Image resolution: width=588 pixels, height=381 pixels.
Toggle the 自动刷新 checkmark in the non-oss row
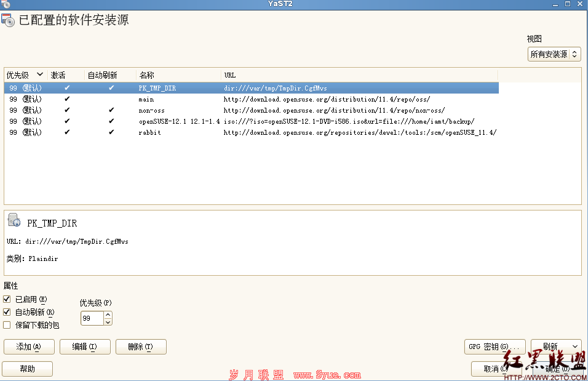click(x=111, y=110)
